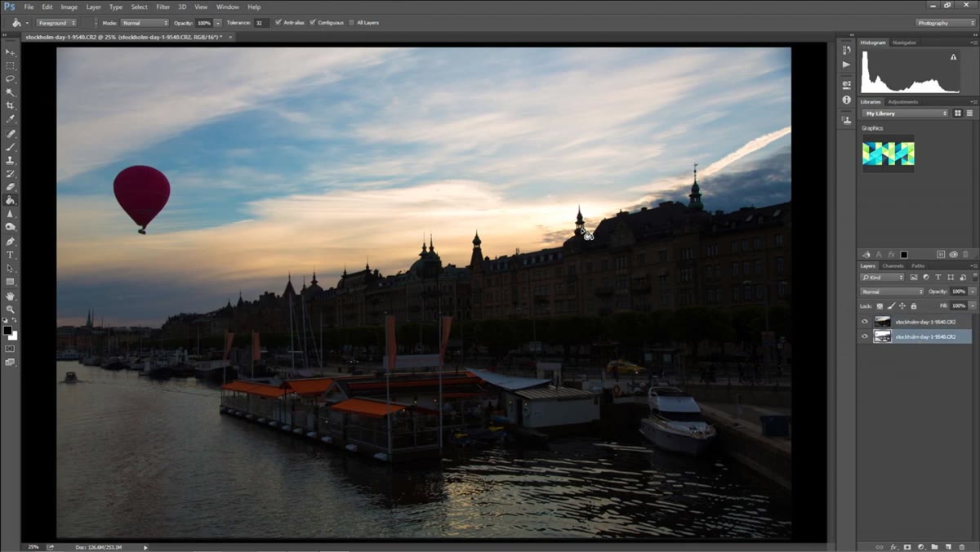The height and width of the screenshot is (552, 980).
Task: Choose the Lasso tool
Action: coord(11,78)
